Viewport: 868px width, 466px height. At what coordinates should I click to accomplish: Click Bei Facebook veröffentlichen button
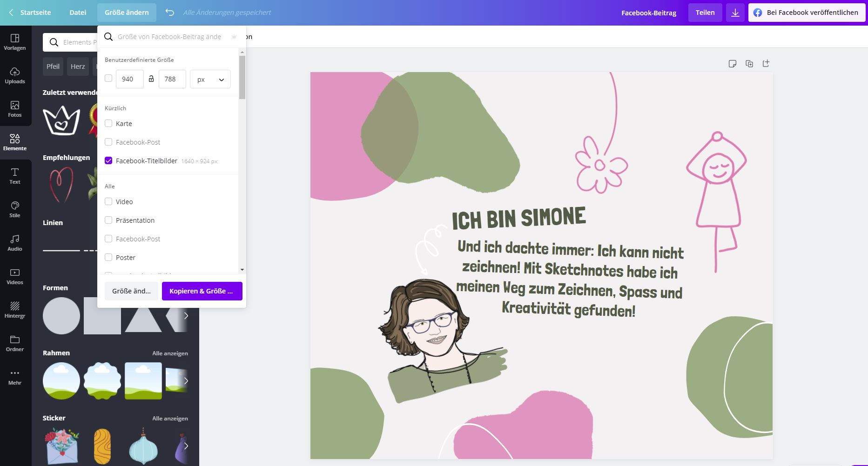click(807, 13)
